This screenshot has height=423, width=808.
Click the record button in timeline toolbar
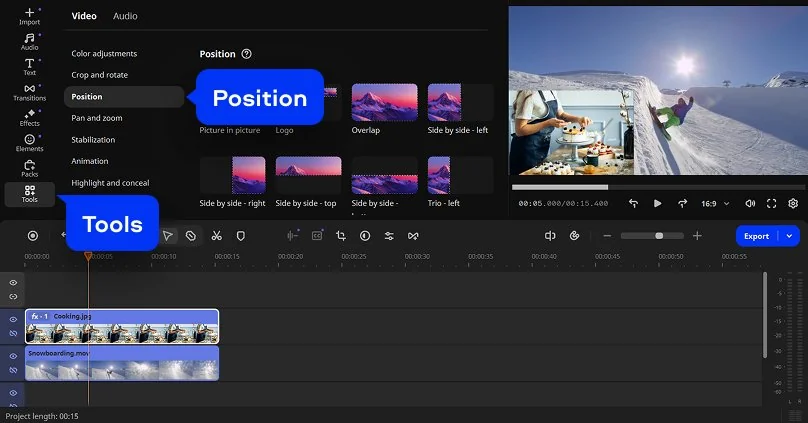33,236
